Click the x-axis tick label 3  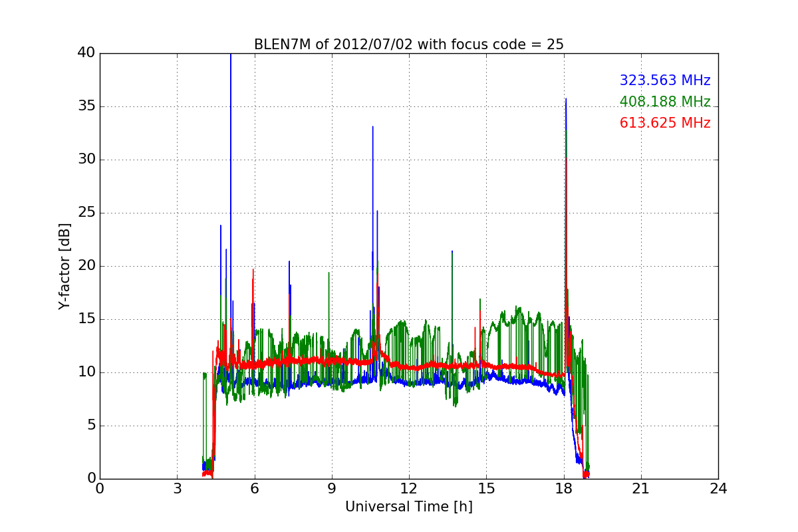click(x=177, y=489)
